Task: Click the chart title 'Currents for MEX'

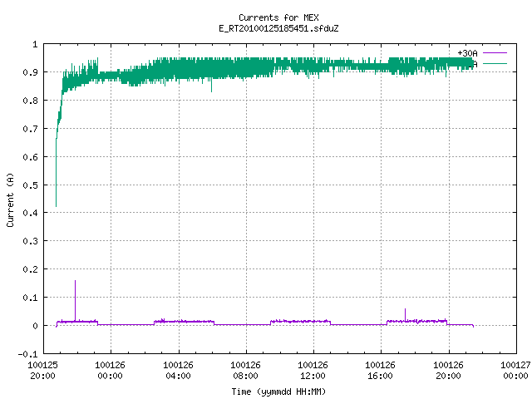Action: pyautogui.click(x=278, y=17)
